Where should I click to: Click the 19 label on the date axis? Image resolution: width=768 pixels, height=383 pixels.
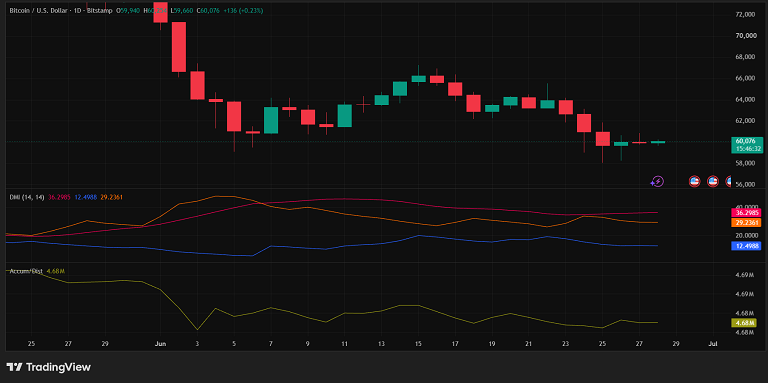(x=492, y=344)
